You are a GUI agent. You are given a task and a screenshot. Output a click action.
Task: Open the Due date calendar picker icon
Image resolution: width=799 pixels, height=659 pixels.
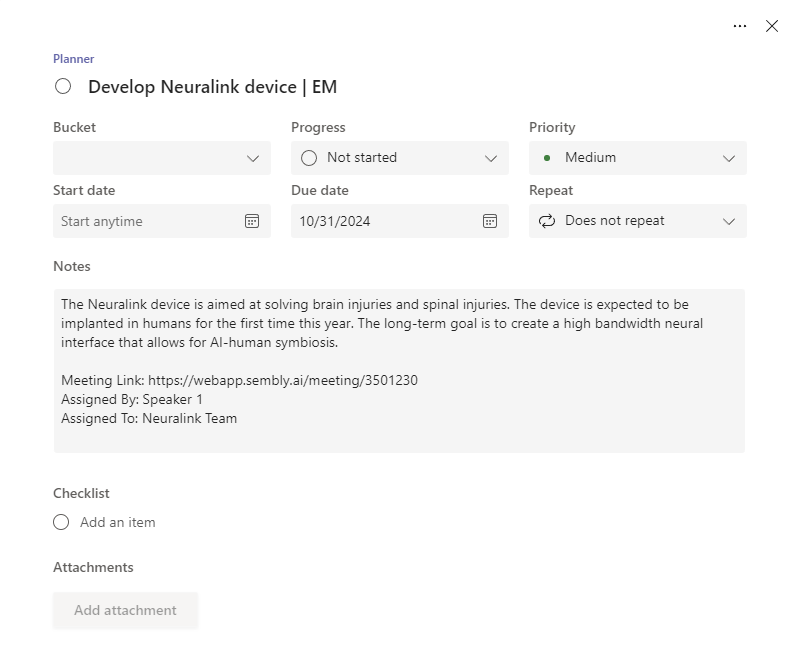tap(490, 221)
